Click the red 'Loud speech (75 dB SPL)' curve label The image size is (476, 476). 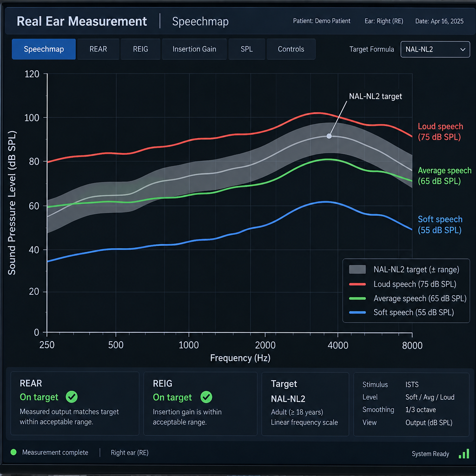click(x=440, y=132)
